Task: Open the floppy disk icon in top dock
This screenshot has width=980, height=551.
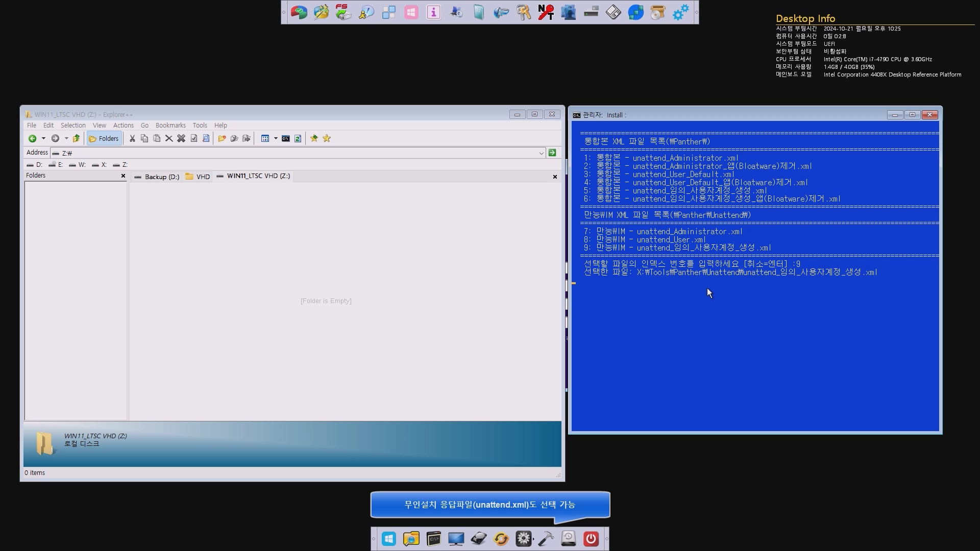Action: pyautogui.click(x=614, y=12)
